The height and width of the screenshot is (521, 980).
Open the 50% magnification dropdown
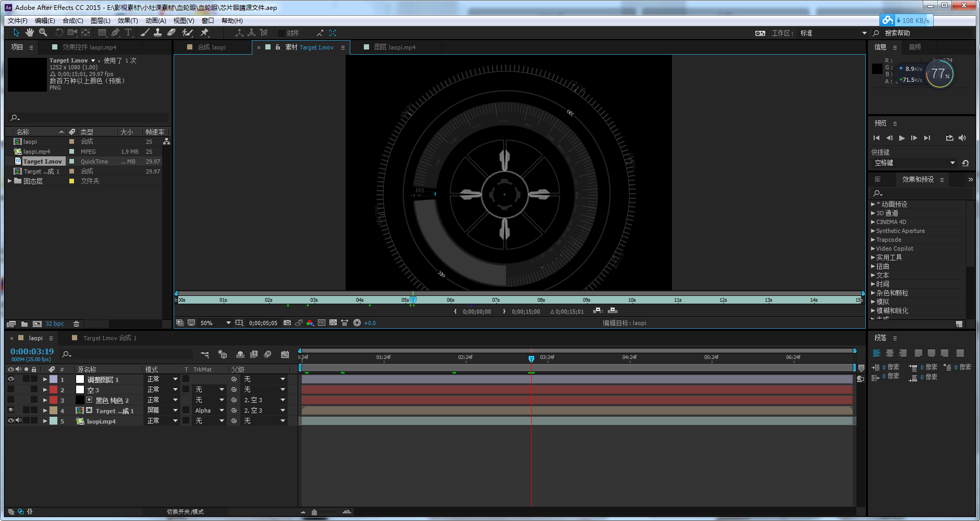pos(228,323)
